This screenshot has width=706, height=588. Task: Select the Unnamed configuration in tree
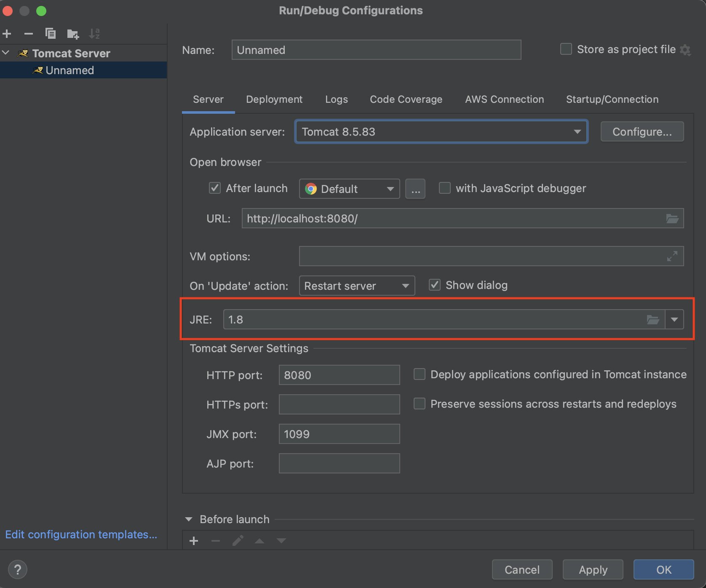[83, 70]
